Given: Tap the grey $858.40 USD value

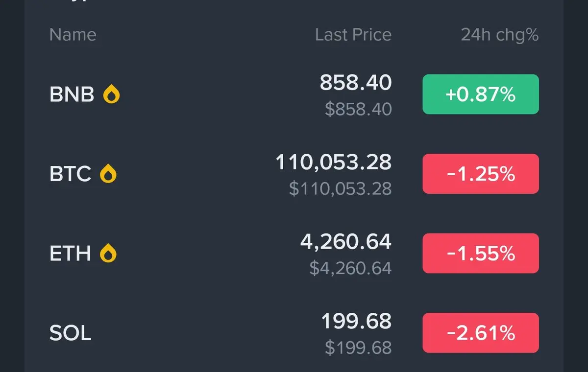Looking at the screenshot, I should (x=359, y=109).
